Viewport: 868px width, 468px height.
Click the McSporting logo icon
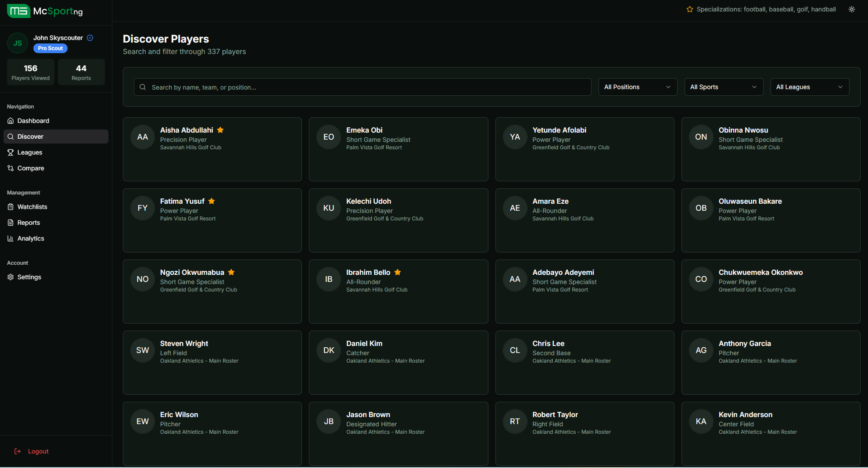pos(18,11)
